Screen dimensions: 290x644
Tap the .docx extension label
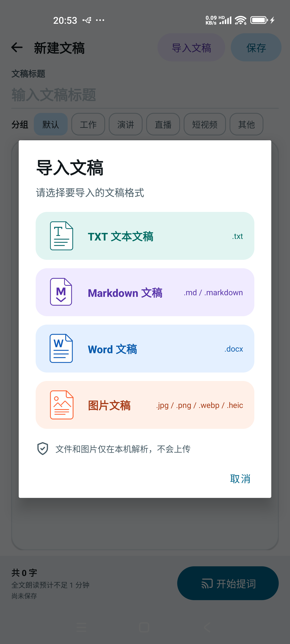tap(234, 349)
